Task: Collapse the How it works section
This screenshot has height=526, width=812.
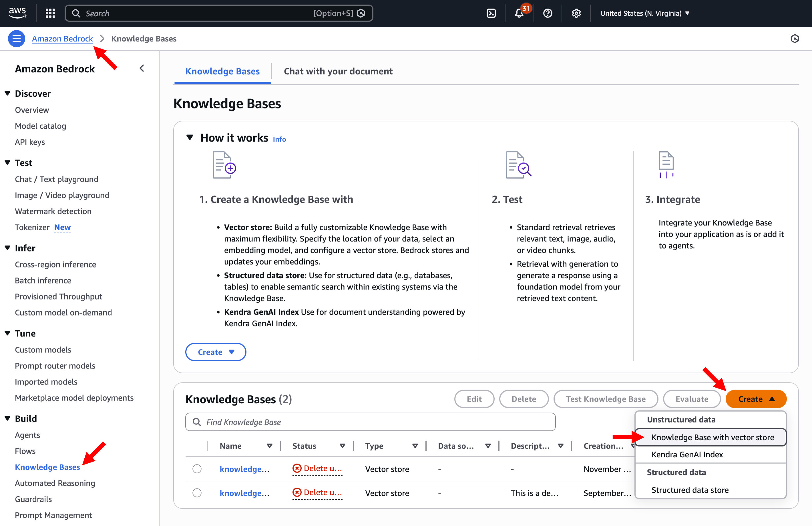Action: tap(190, 138)
